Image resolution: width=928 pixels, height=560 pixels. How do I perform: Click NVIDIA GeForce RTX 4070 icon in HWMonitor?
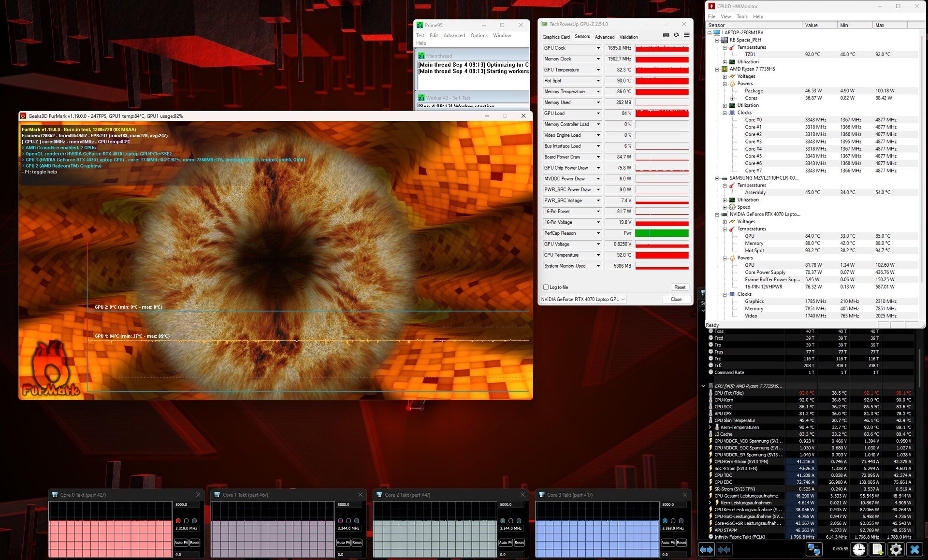tap(725, 214)
